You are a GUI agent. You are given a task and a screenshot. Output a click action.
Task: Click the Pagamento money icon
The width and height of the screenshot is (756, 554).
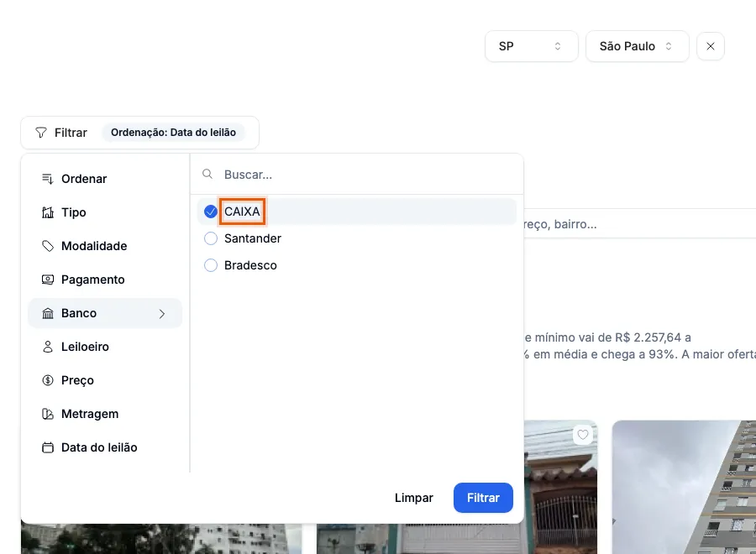coord(47,280)
